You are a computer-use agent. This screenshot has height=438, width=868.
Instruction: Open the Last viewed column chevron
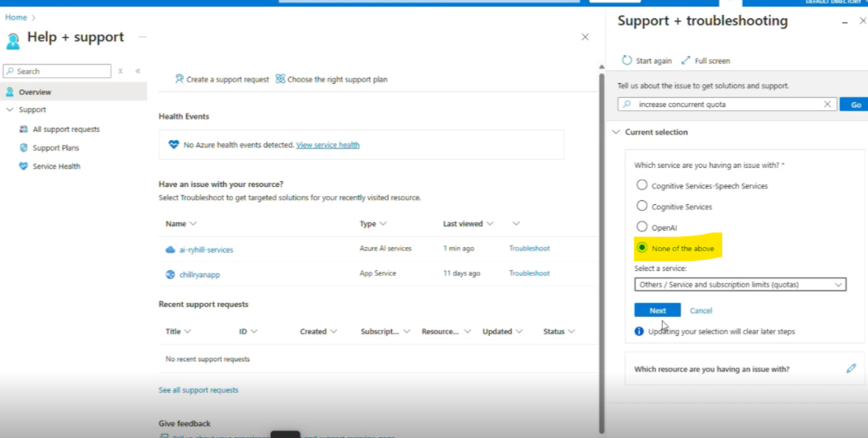click(489, 224)
